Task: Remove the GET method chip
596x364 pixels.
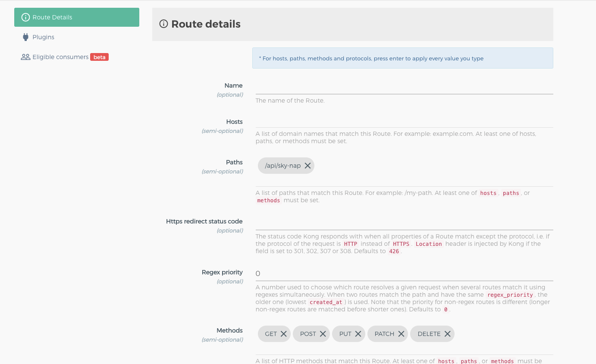Action: [x=283, y=334]
